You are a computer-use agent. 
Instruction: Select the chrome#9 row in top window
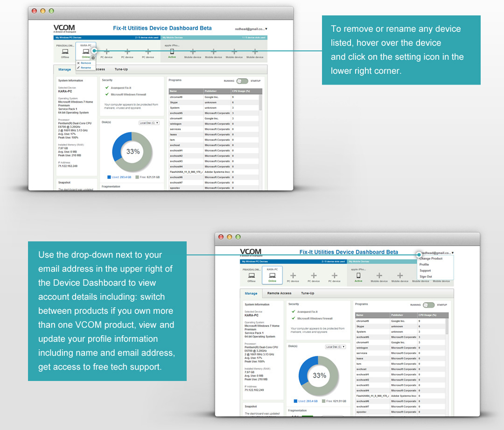point(214,97)
